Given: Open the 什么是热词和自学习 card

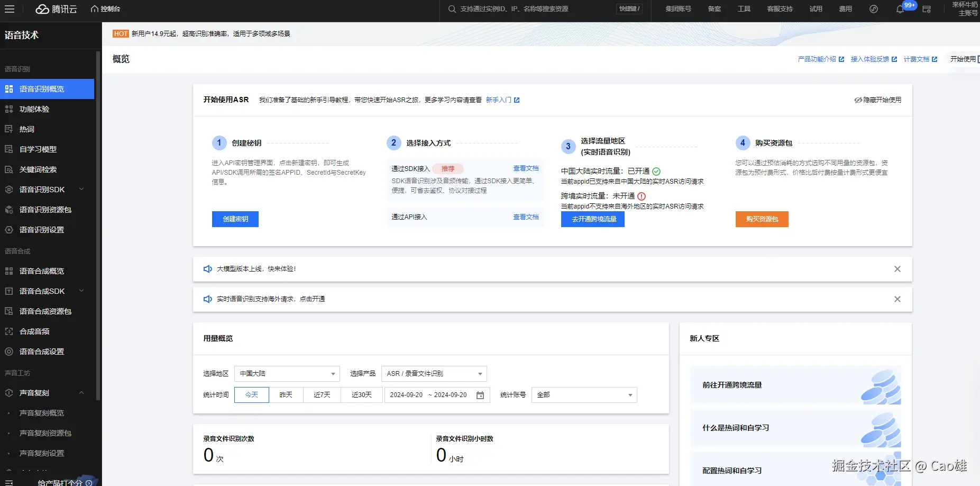Looking at the screenshot, I should pyautogui.click(x=795, y=428).
